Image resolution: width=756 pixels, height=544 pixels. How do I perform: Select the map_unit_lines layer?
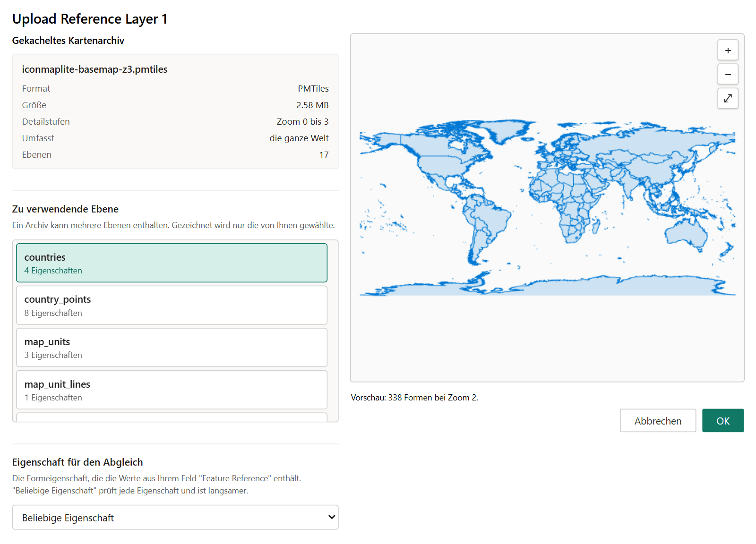point(172,390)
